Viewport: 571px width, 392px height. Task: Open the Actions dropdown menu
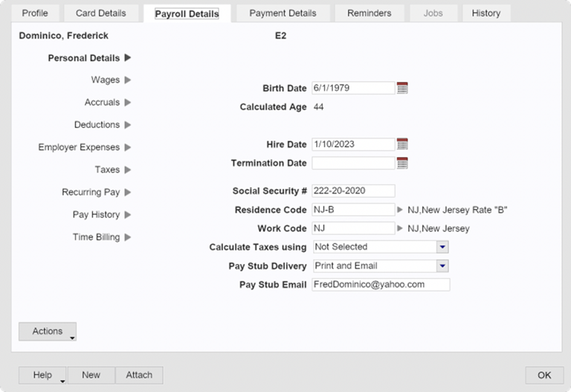point(48,332)
